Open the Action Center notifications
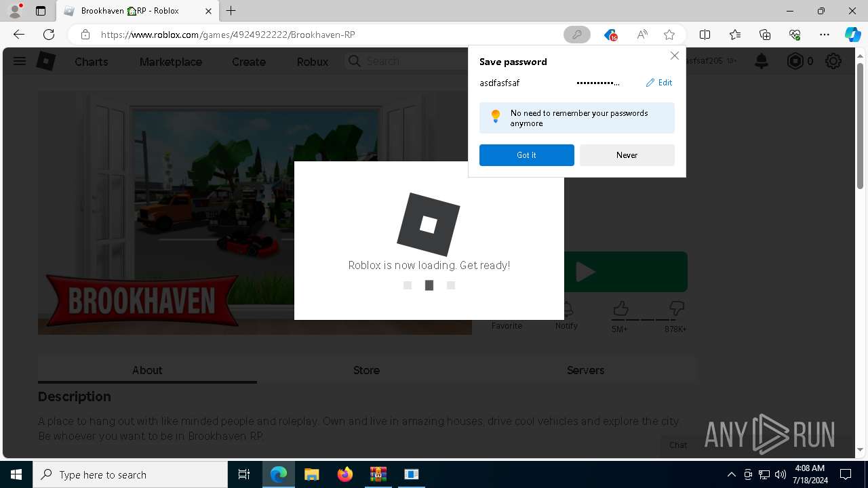The width and height of the screenshot is (868, 488). (846, 474)
